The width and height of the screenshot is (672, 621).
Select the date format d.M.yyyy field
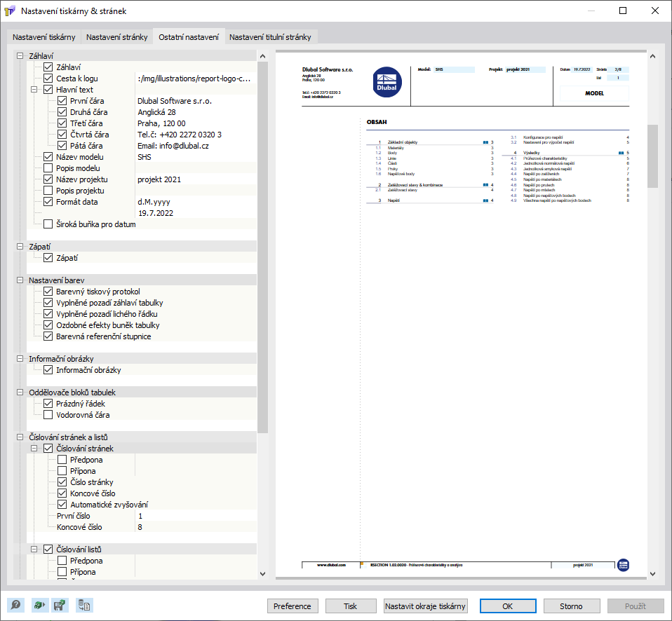click(196, 202)
